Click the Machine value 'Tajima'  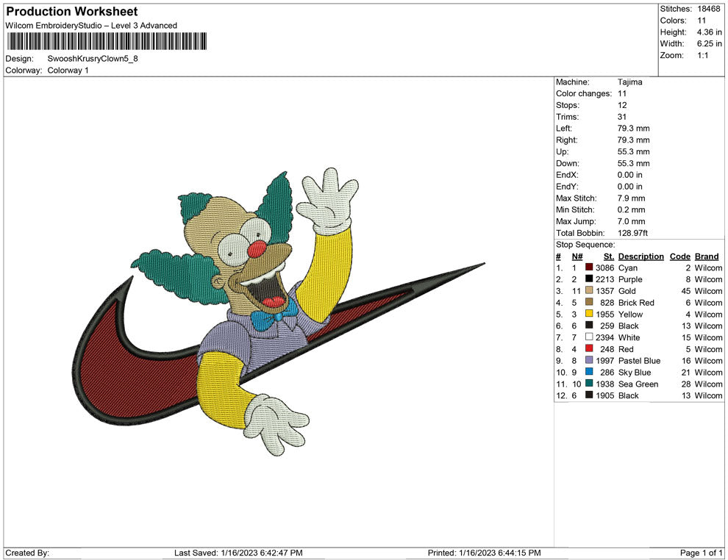point(629,82)
